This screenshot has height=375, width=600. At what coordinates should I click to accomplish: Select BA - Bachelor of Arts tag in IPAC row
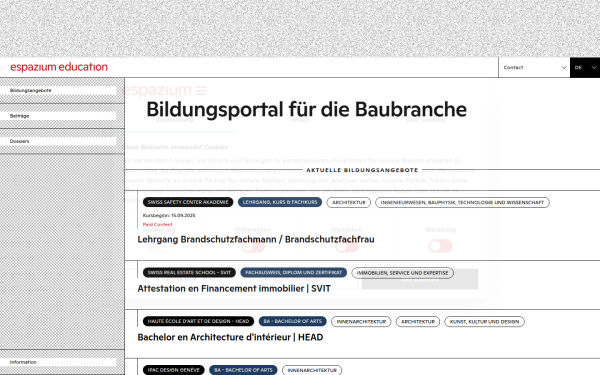pyautogui.click(x=243, y=370)
